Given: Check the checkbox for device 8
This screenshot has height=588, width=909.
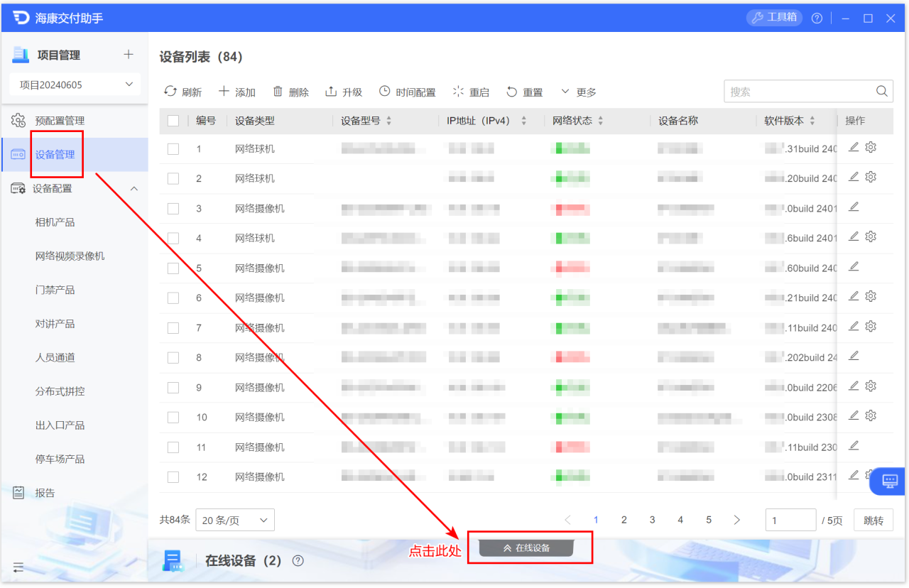Looking at the screenshot, I should 173,357.
